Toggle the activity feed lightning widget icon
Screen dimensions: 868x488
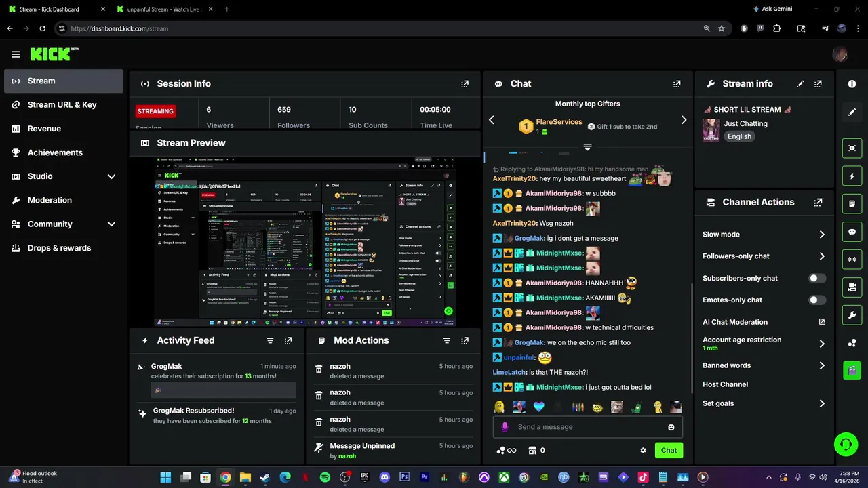pyautogui.click(x=852, y=176)
